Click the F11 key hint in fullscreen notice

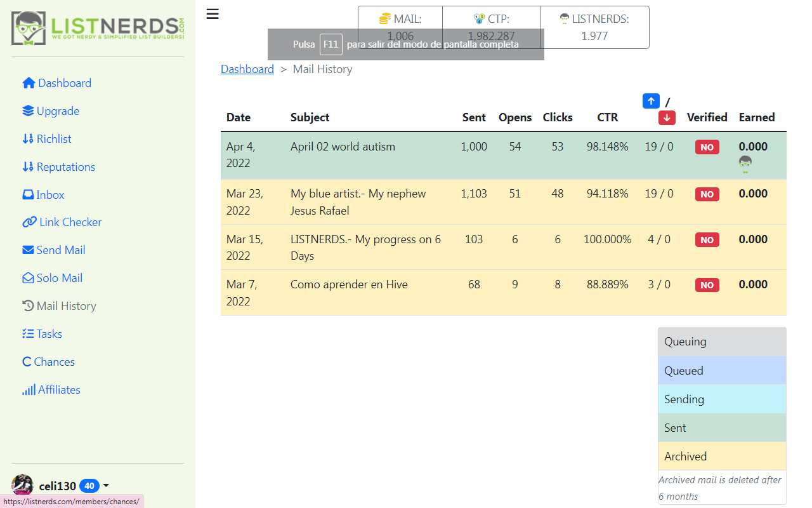(331, 44)
